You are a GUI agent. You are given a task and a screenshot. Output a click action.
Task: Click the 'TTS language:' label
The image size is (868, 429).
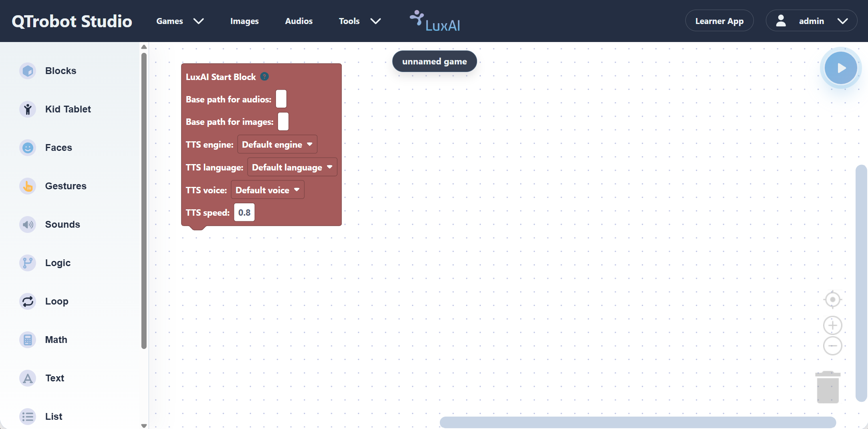click(214, 168)
